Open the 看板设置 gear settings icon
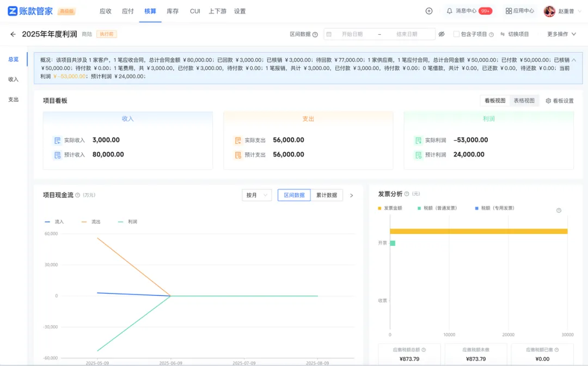The width and height of the screenshot is (588, 366). click(549, 100)
